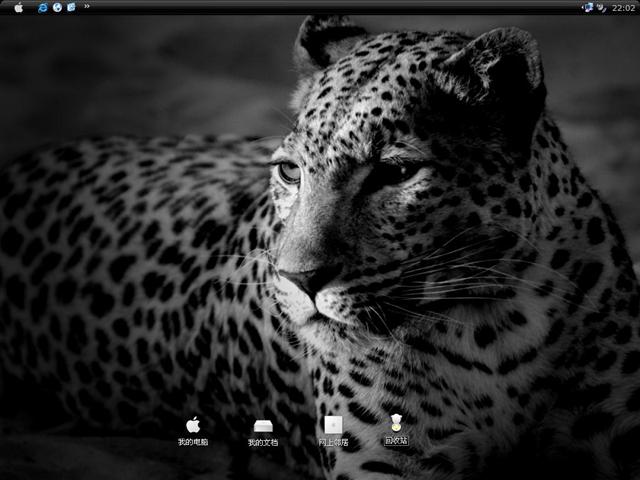Click the globe icon in quick launch
The image size is (640, 480).
(57, 7)
